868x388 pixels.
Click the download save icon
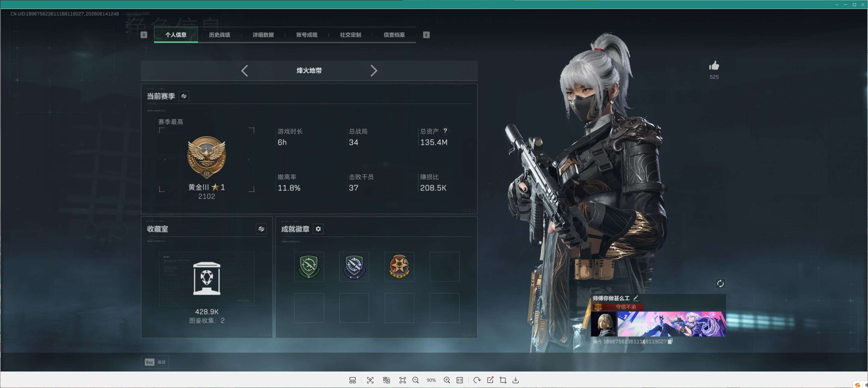(516, 380)
